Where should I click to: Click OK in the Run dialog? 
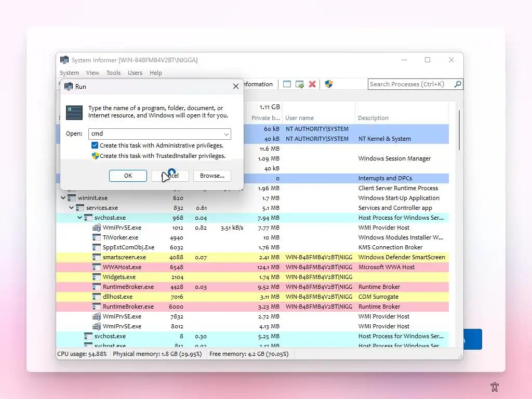[128, 176]
